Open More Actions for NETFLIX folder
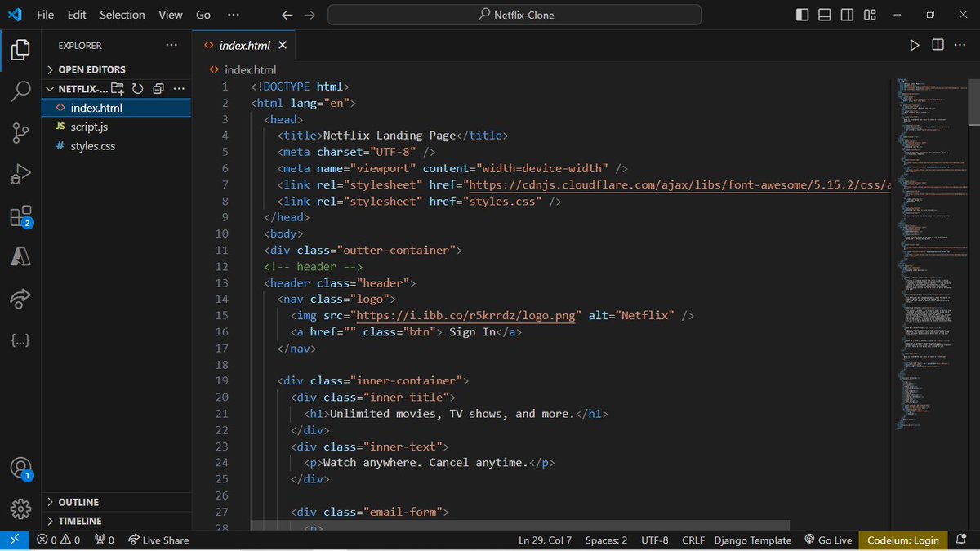Screen dimensions: 980x551 tap(179, 88)
